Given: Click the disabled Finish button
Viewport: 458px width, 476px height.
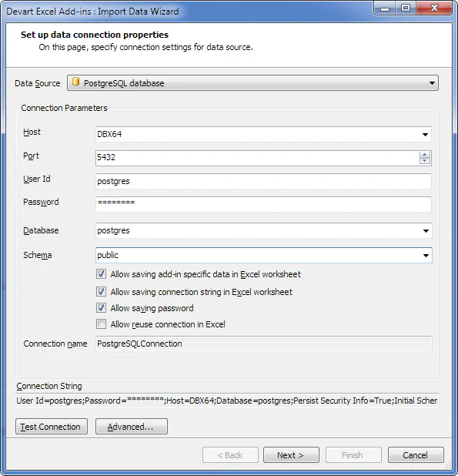Looking at the screenshot, I should [x=353, y=455].
